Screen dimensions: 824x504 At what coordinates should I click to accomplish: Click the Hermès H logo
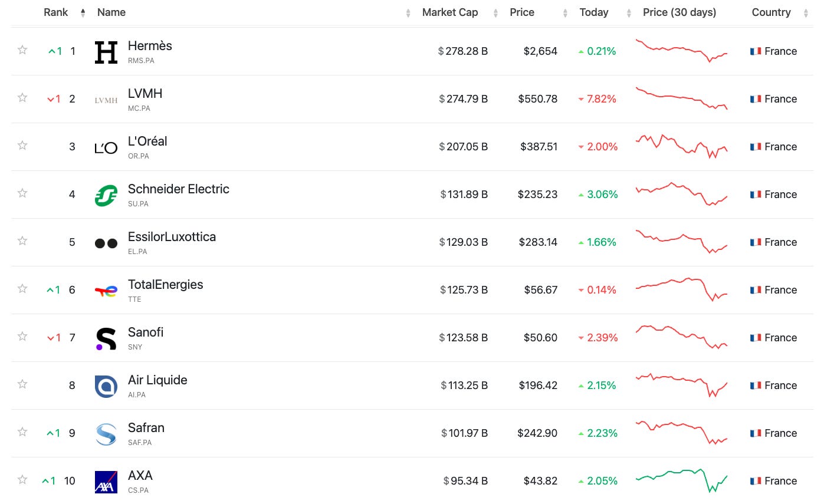106,52
